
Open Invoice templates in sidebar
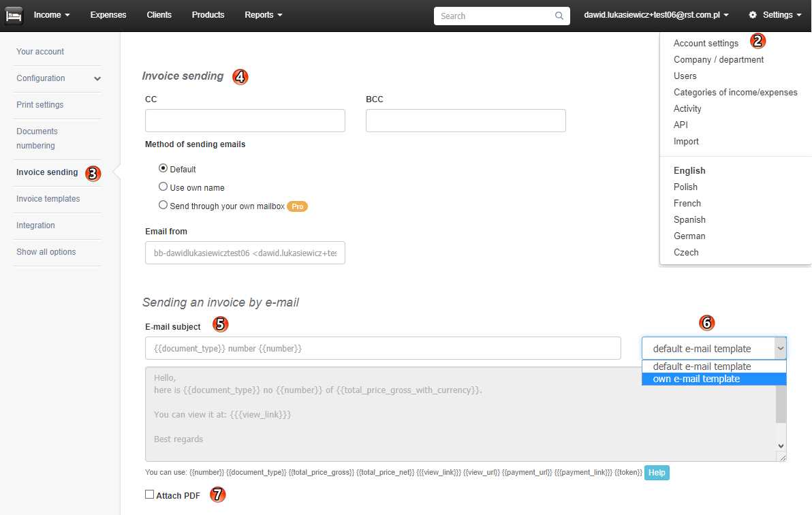pyautogui.click(x=48, y=199)
